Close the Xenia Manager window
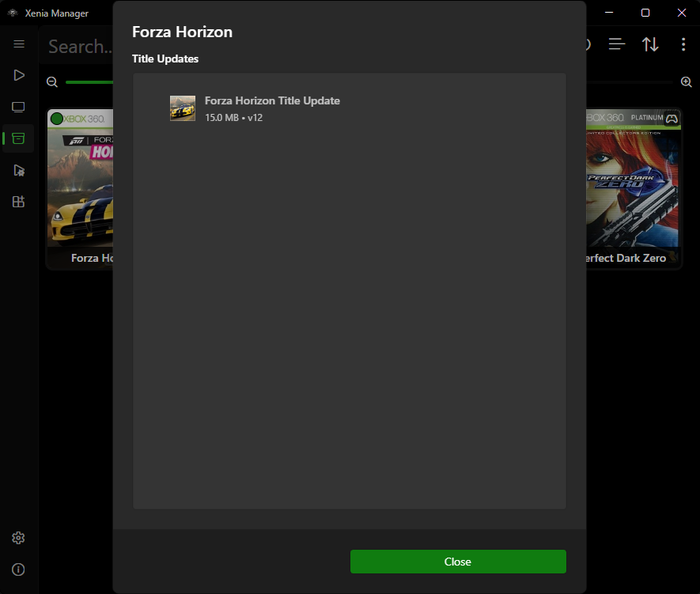700x594 pixels. tap(682, 13)
